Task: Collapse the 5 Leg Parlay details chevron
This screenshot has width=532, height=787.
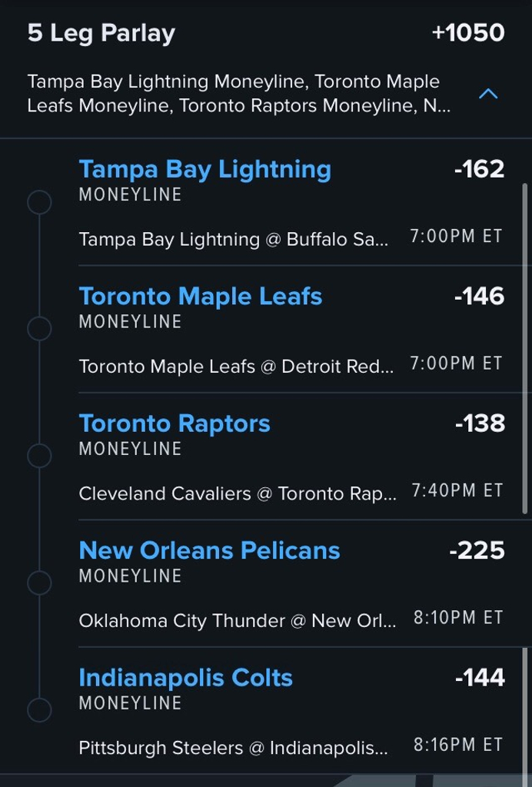Action: coord(488,95)
